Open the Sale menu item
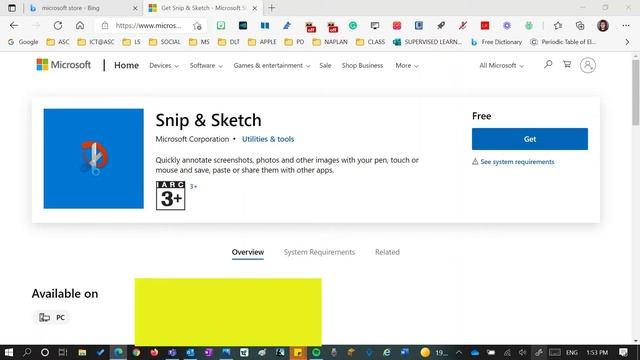This screenshot has height=360, width=640. click(x=325, y=65)
